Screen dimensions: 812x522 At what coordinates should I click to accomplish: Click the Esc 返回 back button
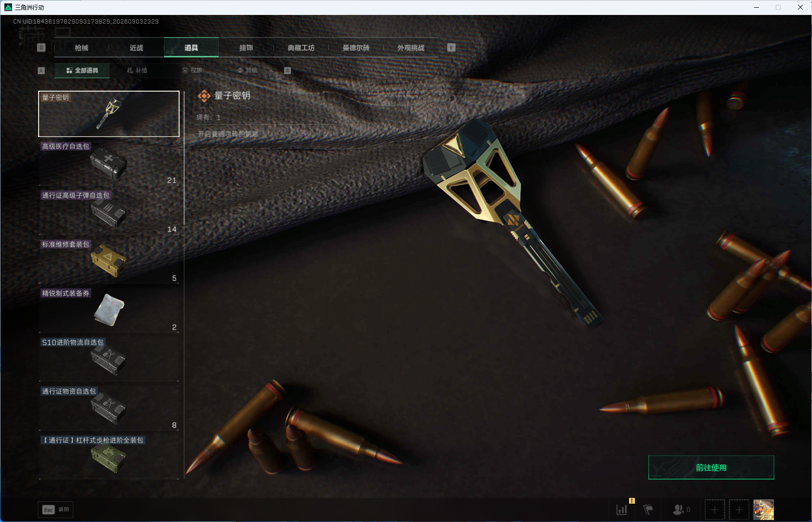click(x=56, y=509)
